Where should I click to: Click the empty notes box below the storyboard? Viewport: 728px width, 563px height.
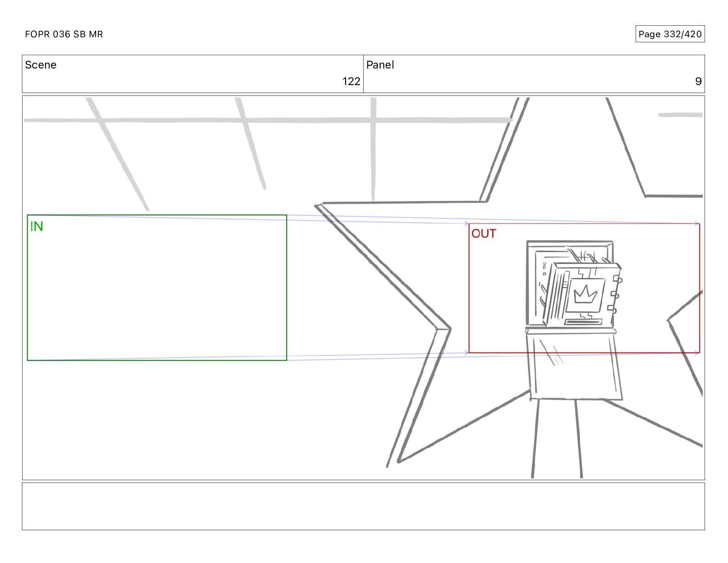(363, 506)
